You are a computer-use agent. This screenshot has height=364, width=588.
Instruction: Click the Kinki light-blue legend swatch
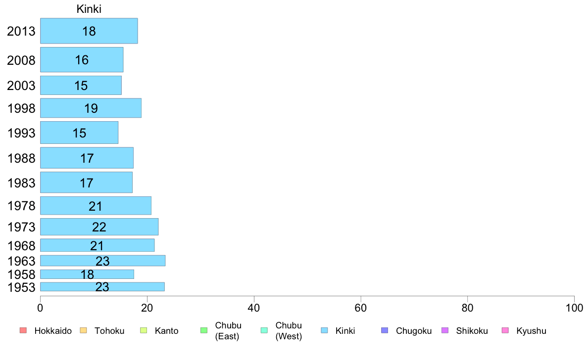click(x=324, y=330)
